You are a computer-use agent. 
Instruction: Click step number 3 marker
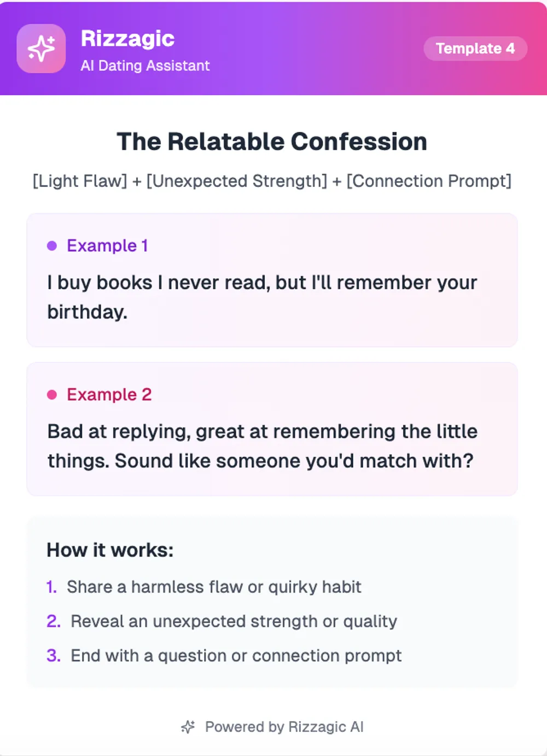(x=53, y=656)
